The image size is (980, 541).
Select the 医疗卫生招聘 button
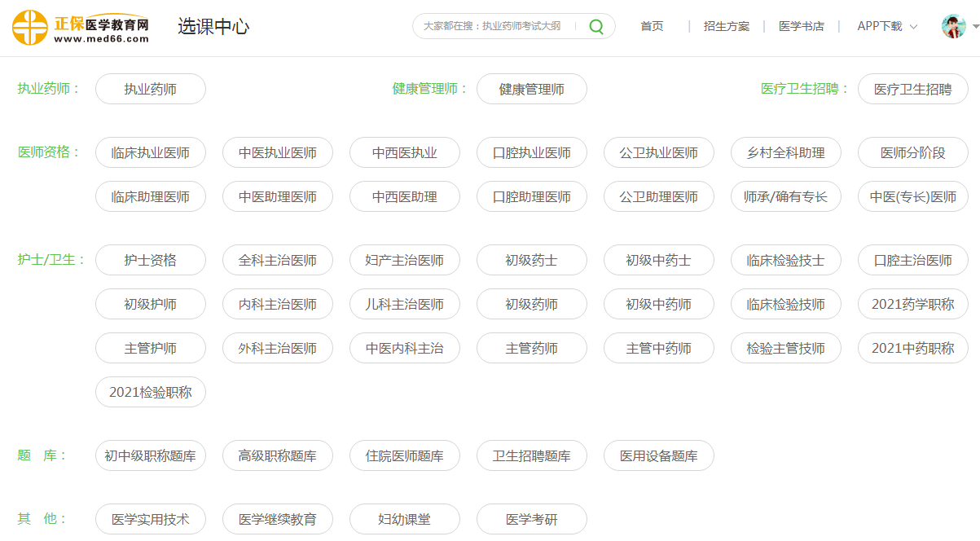point(912,89)
